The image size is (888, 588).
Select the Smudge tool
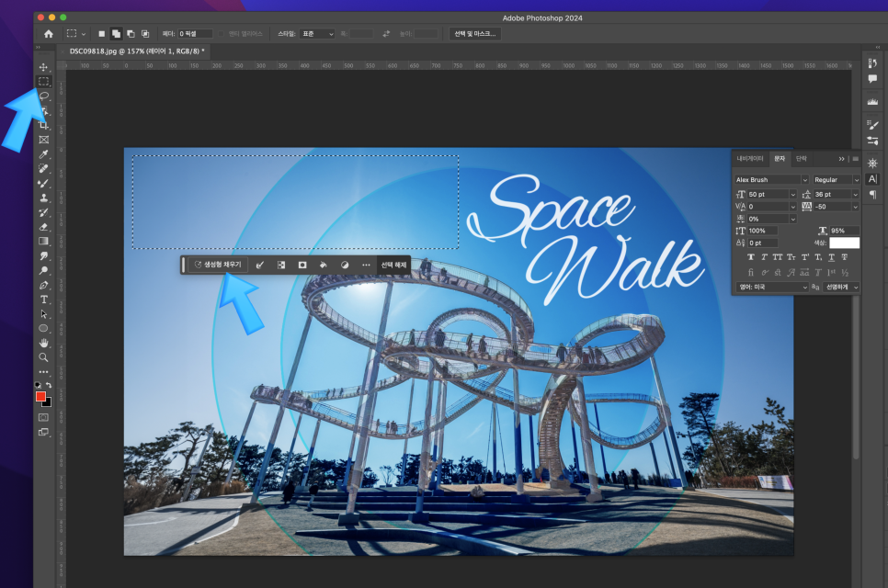[x=43, y=255]
